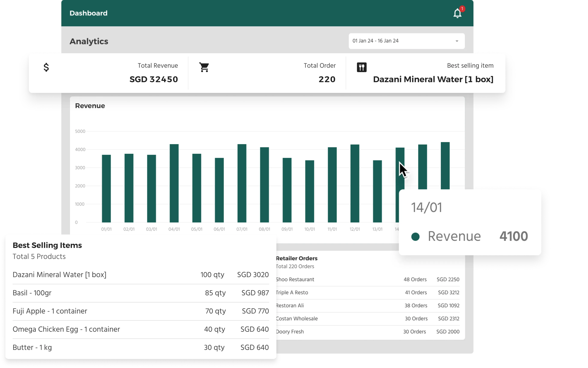
Task: Select the Dazani Mineral Water [1 box] row
Action: pyautogui.click(x=141, y=275)
